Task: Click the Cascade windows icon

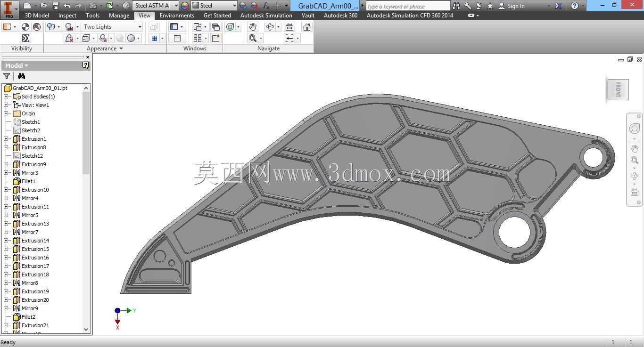Action: pyautogui.click(x=216, y=27)
